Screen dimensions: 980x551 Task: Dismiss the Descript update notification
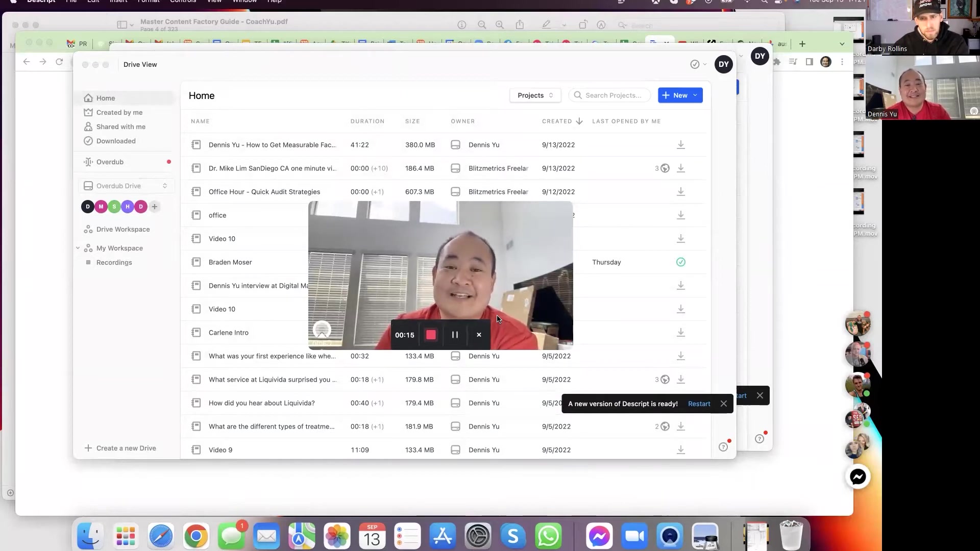click(x=723, y=404)
